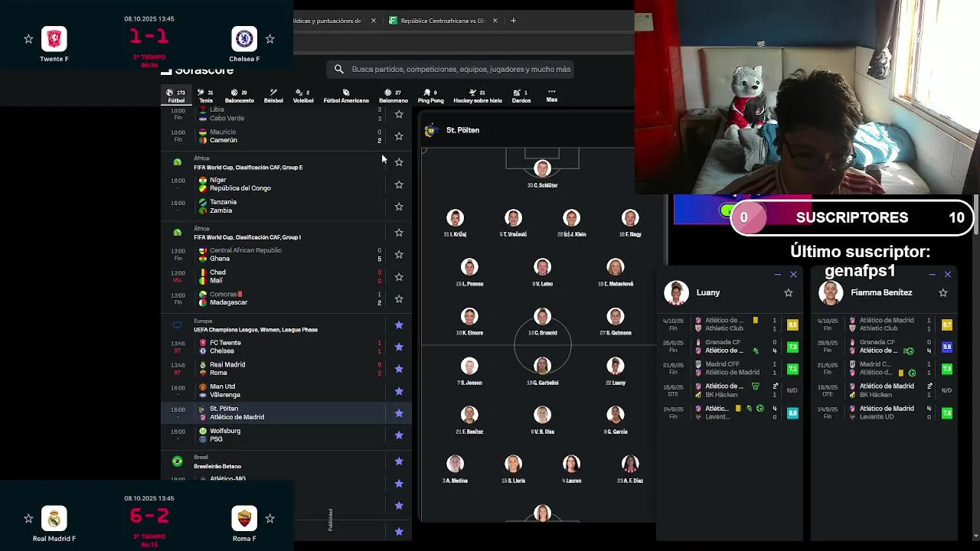This screenshot has height=551, width=980.
Task: Expand the Más sports menu
Action: (551, 96)
